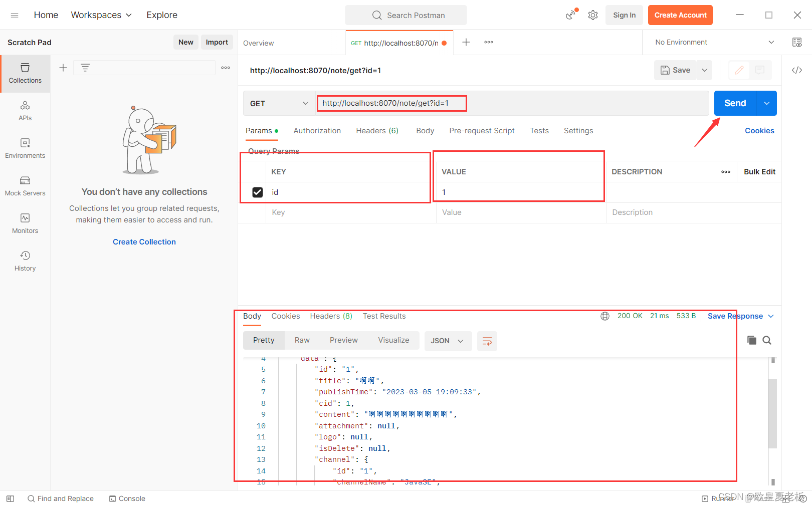The image size is (812, 506).
Task: Open the Console in status bar
Action: coord(127,498)
